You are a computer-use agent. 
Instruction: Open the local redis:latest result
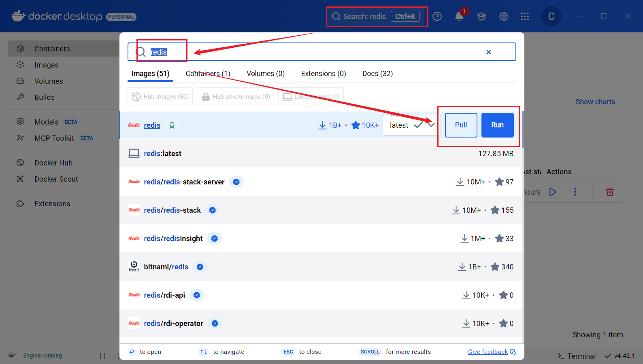[x=321, y=154]
